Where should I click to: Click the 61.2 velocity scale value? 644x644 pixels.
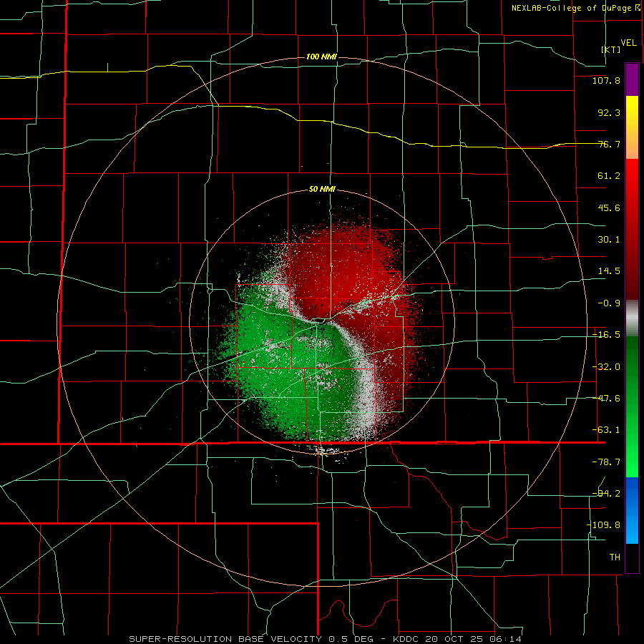coord(609,176)
